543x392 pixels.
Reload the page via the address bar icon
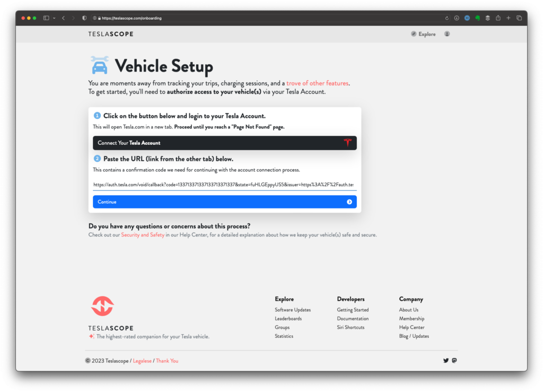click(x=447, y=18)
